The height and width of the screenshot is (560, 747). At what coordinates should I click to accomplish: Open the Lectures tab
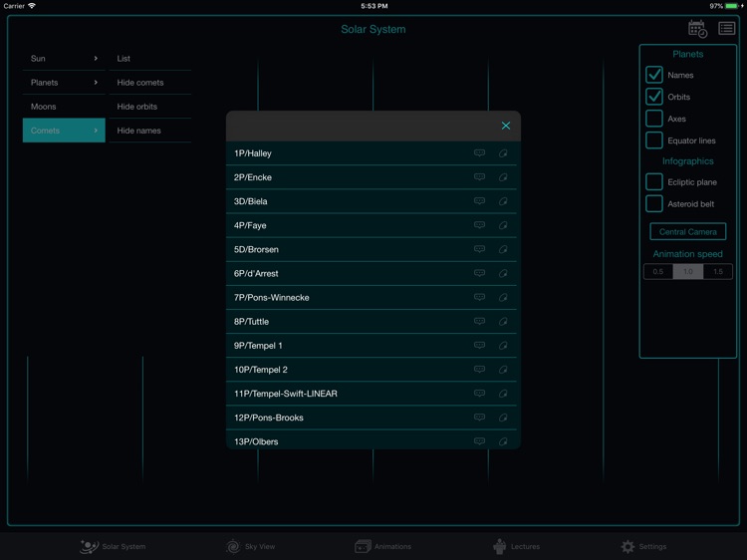[516, 546]
